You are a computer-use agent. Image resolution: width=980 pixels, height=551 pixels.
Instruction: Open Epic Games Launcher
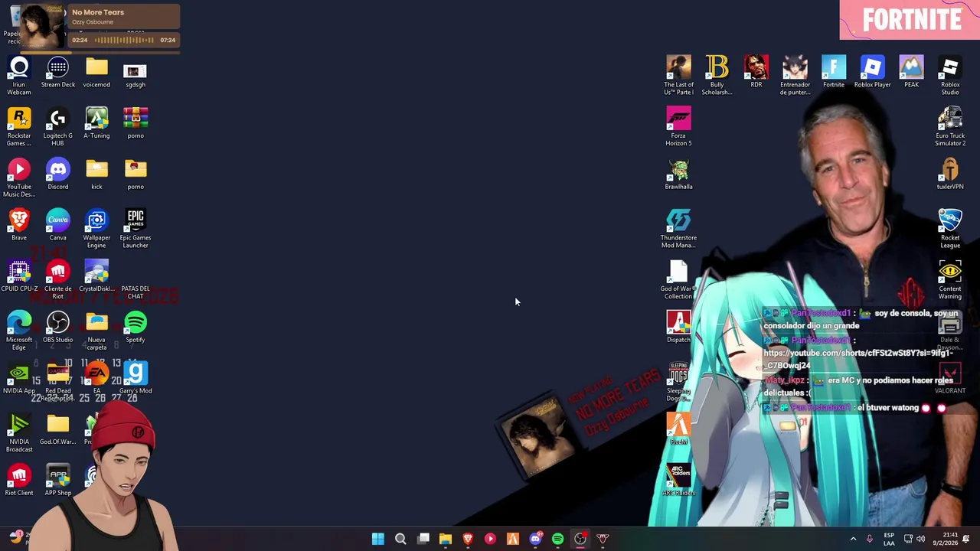click(136, 228)
